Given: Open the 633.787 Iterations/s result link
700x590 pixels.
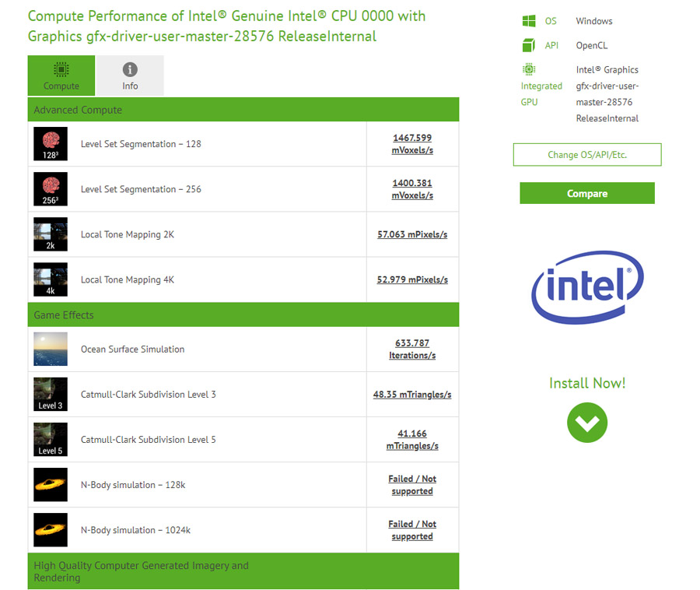Looking at the screenshot, I should (412, 349).
